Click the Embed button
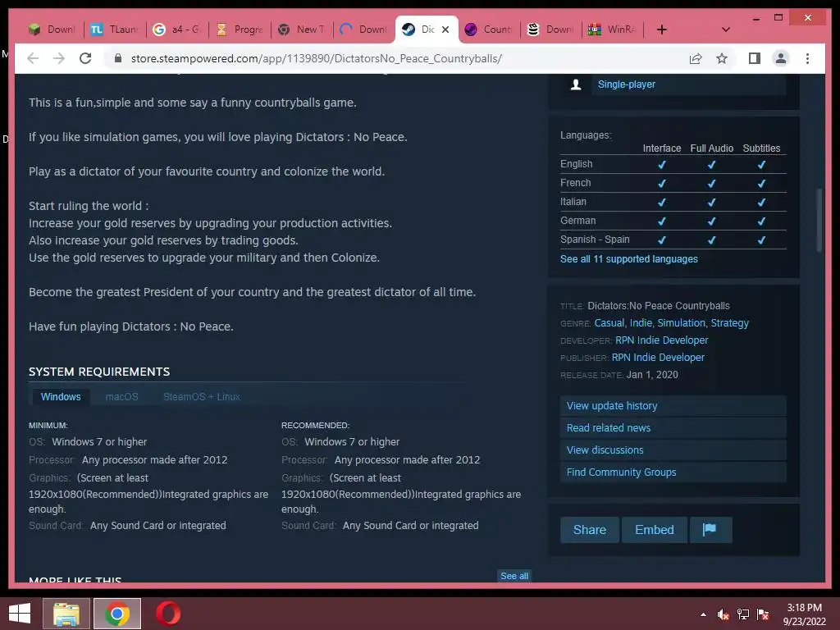The image size is (840, 630). tap(654, 530)
